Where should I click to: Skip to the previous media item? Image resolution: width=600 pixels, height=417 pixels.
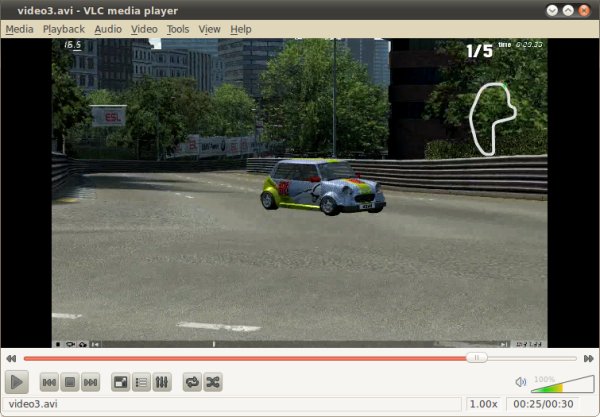[x=49, y=382]
